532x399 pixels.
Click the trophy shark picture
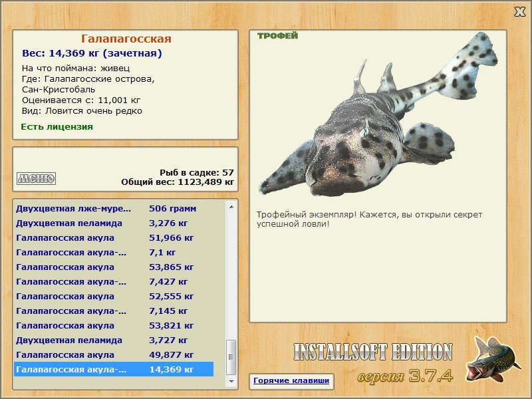point(378,114)
